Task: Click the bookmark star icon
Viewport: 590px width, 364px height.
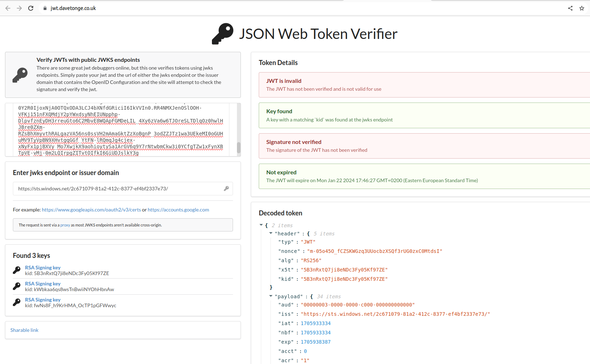Action: (582, 8)
